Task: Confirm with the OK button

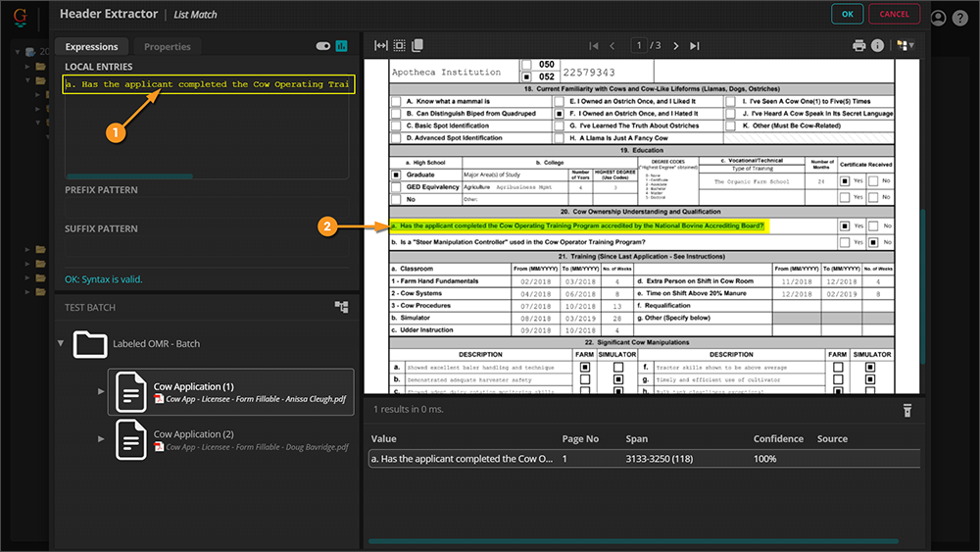Action: tap(848, 14)
